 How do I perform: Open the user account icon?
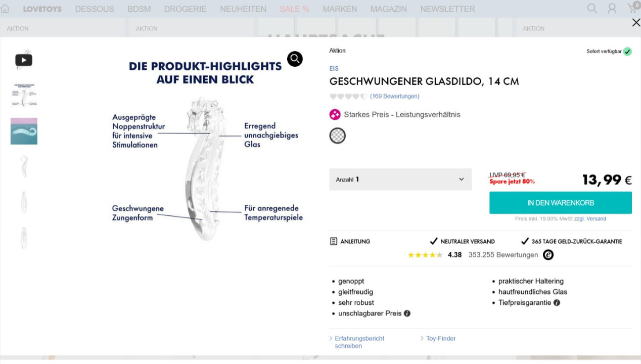pyautogui.click(x=612, y=9)
